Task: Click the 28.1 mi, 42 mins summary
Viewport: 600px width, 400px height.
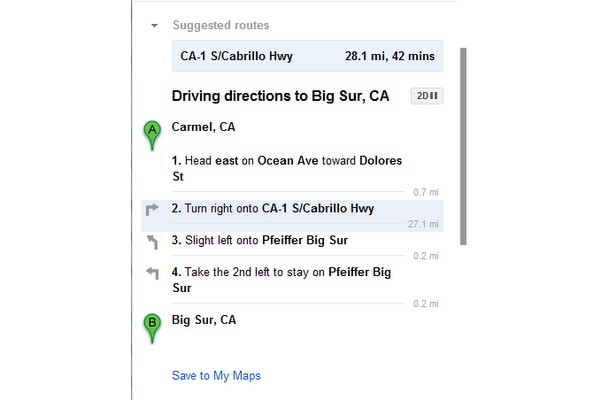Action: point(390,56)
